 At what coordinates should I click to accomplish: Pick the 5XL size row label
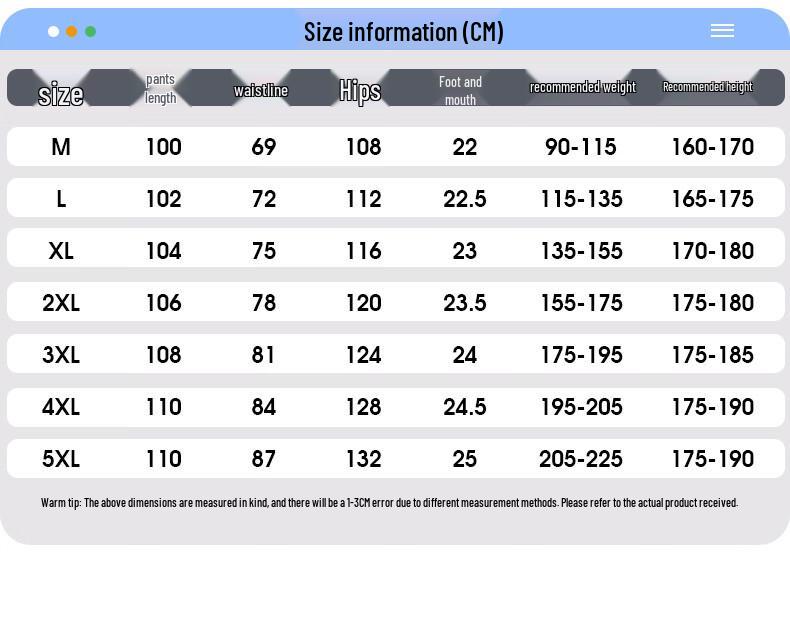coord(61,459)
